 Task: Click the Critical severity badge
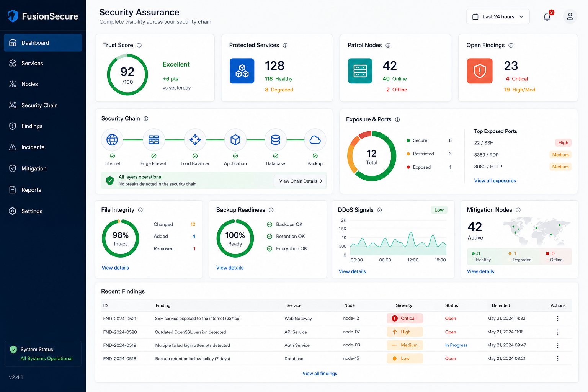point(405,318)
